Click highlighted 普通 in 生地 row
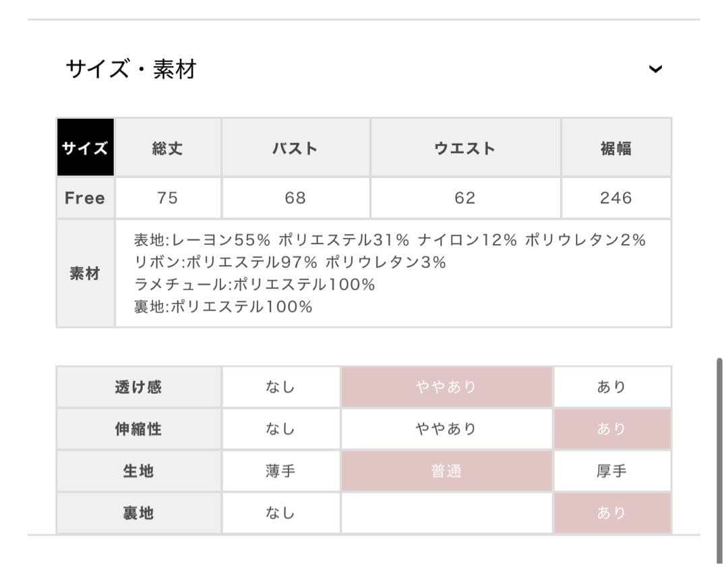The height and width of the screenshot is (564, 728). coord(446,471)
